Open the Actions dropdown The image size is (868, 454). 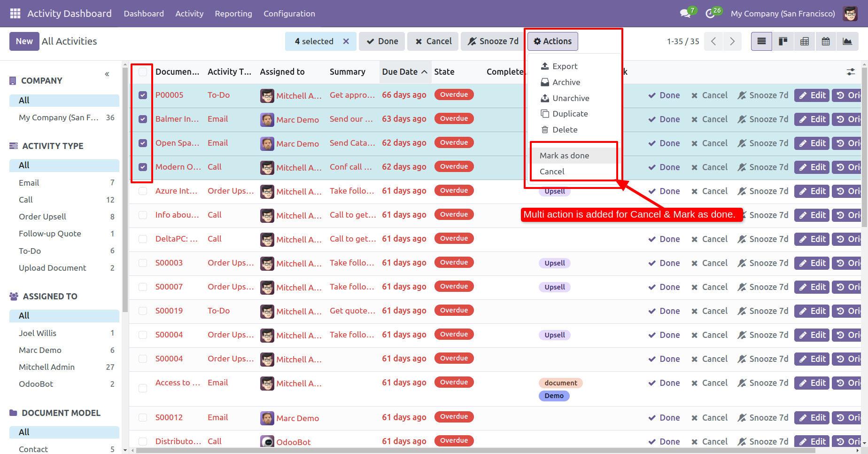pyautogui.click(x=552, y=41)
